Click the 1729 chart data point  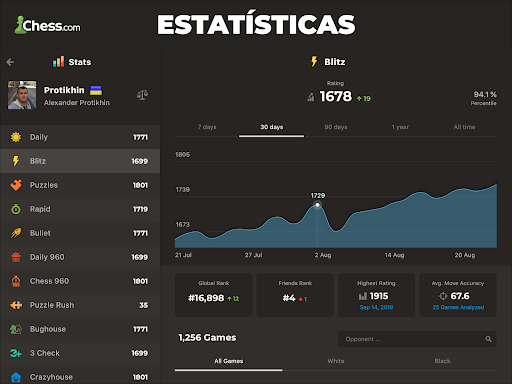coord(318,205)
